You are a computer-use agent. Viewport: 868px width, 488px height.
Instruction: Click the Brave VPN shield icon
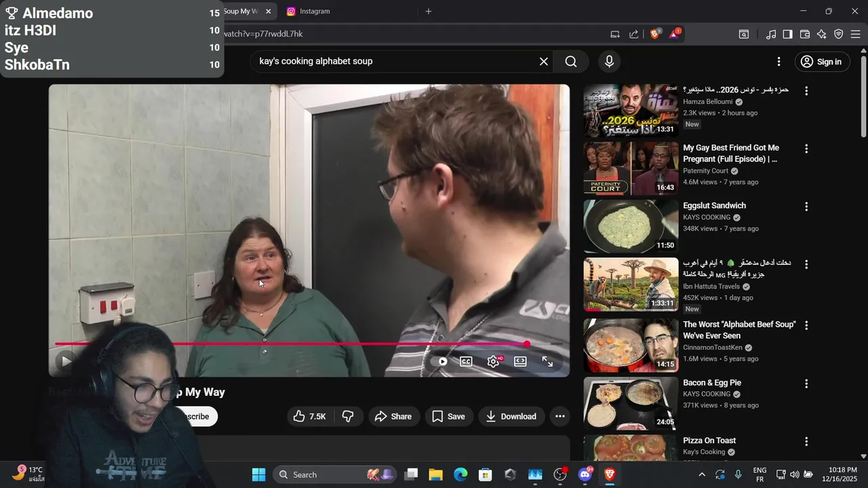(x=838, y=34)
